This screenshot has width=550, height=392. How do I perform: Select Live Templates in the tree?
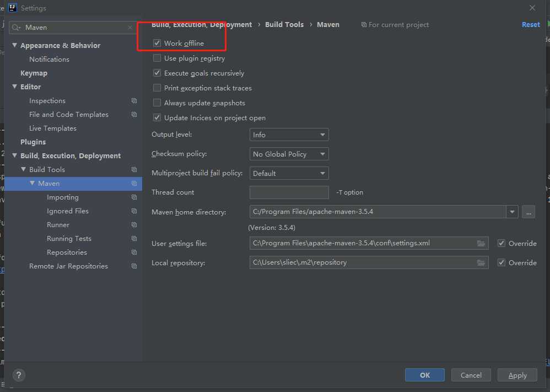click(x=52, y=128)
